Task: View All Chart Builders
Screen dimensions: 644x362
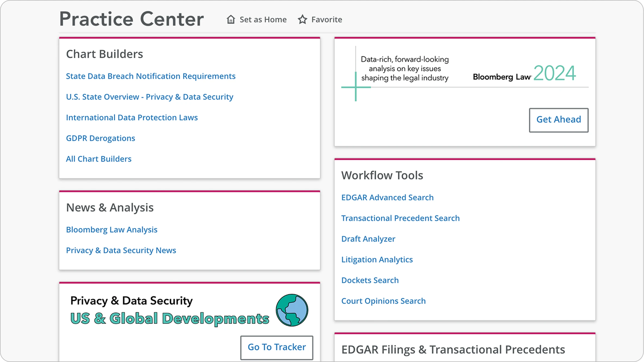Action: point(99,159)
